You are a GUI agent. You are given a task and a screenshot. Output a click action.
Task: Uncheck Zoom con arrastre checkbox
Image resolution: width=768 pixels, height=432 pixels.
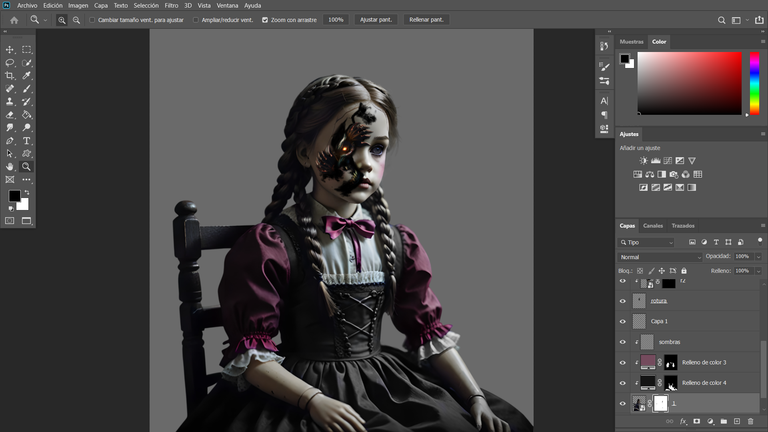tap(265, 20)
